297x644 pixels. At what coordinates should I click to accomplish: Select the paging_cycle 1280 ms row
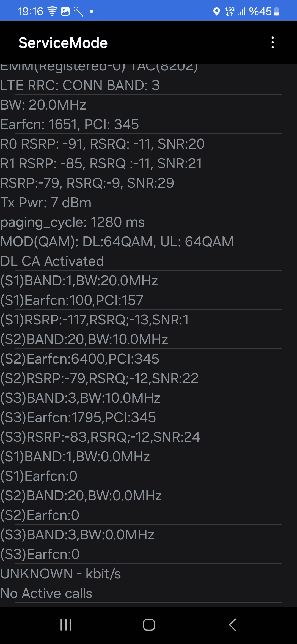(141, 222)
